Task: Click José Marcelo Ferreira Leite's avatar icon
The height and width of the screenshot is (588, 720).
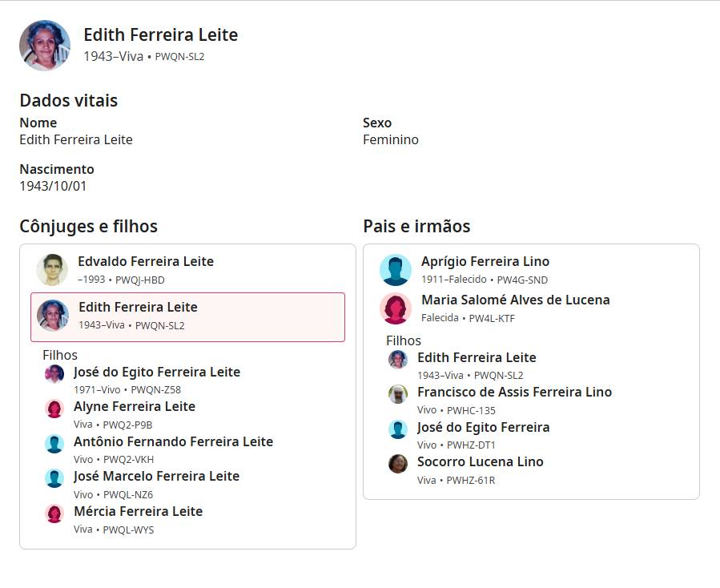Action: [x=54, y=478]
